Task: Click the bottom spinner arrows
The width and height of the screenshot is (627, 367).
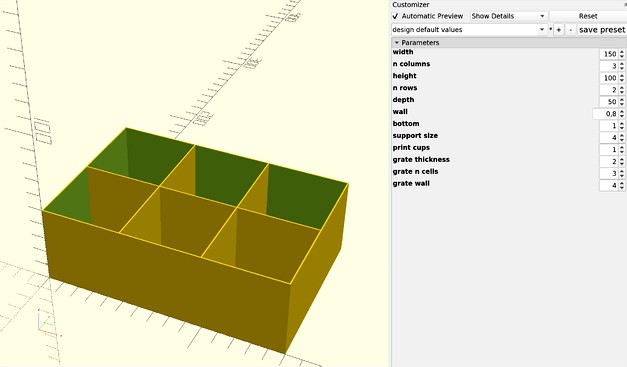Action: (x=622, y=126)
